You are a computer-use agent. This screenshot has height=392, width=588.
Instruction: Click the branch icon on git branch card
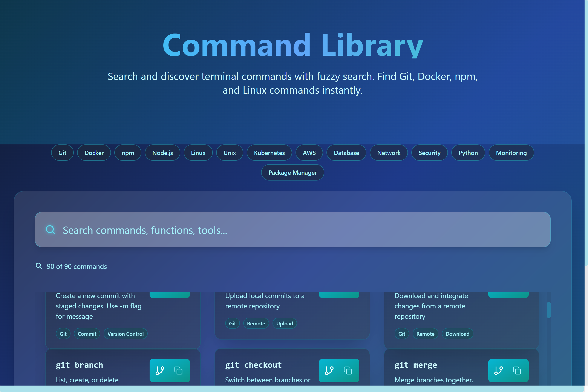click(x=160, y=371)
